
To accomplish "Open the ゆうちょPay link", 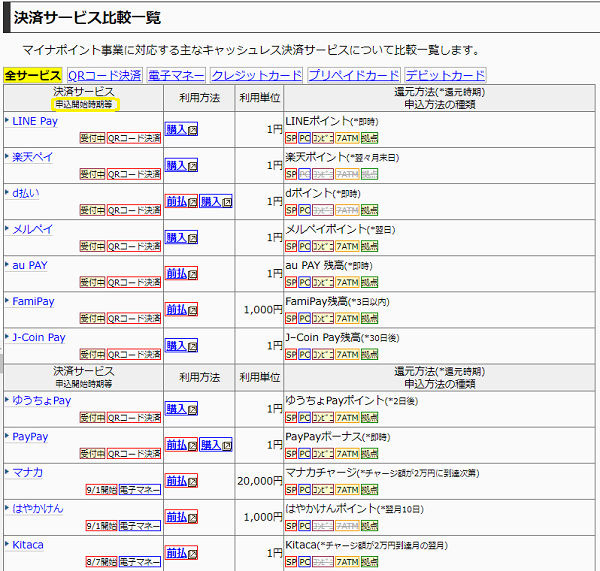I will (x=42, y=401).
